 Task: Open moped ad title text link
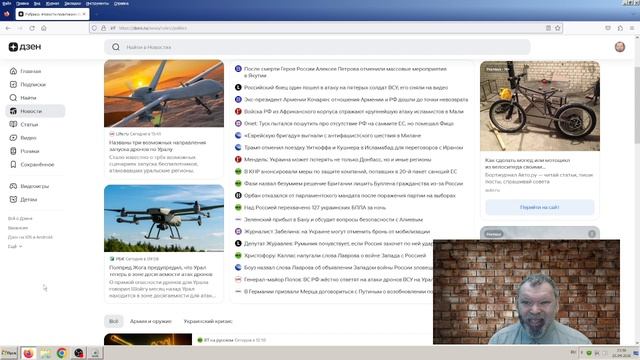(527, 164)
